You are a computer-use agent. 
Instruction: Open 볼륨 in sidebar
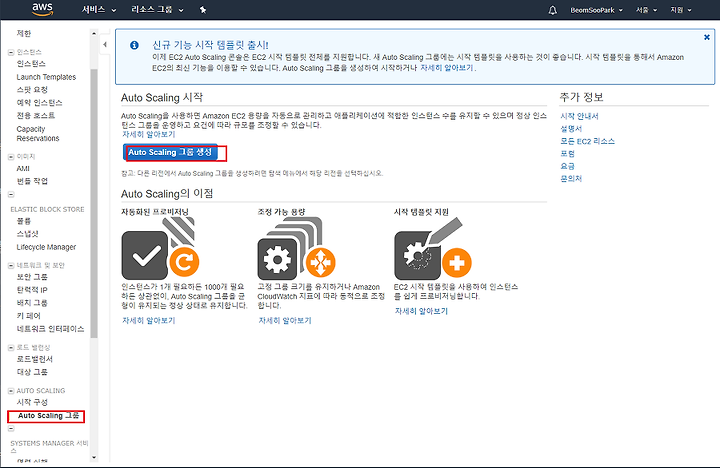23,221
